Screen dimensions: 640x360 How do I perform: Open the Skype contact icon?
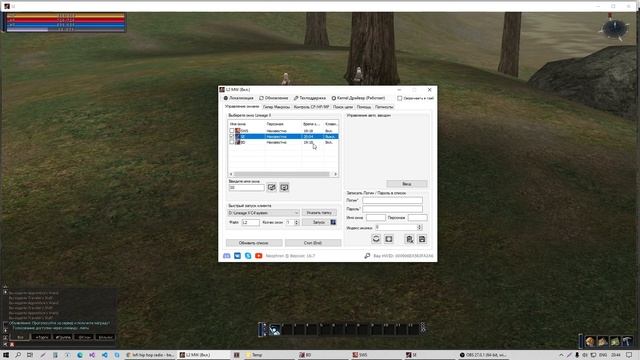point(248,256)
